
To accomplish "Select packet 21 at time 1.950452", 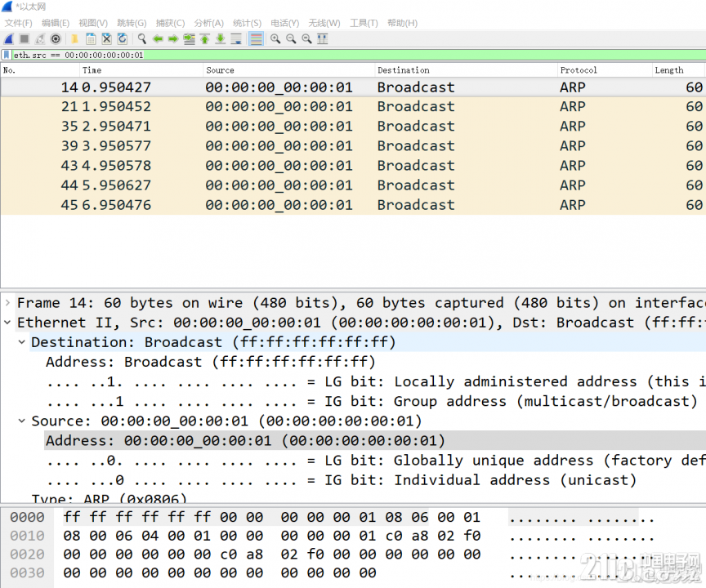I will coord(353,107).
